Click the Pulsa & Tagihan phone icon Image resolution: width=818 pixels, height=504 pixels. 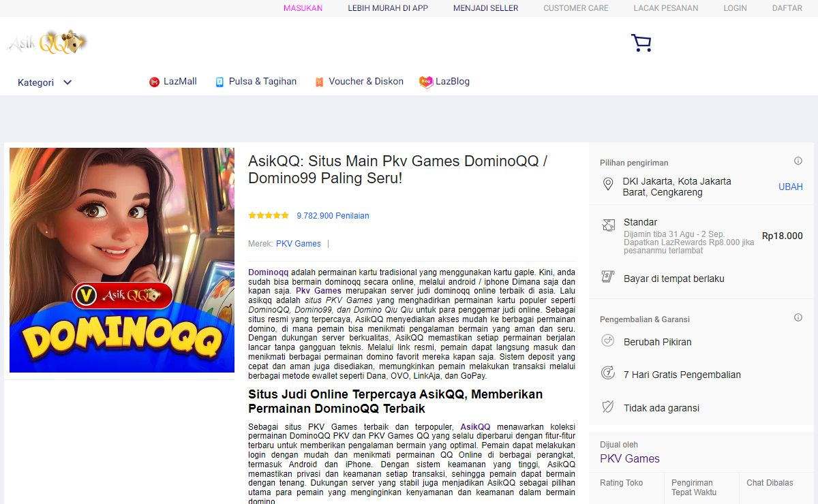(x=219, y=82)
